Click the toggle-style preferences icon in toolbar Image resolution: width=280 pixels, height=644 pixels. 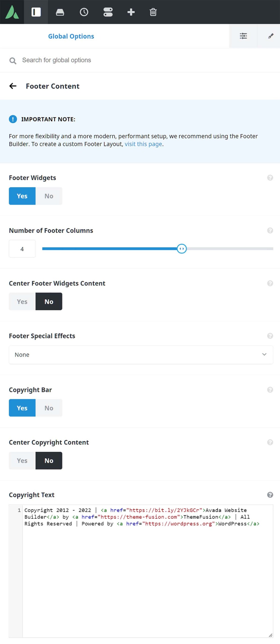pyautogui.click(x=108, y=12)
